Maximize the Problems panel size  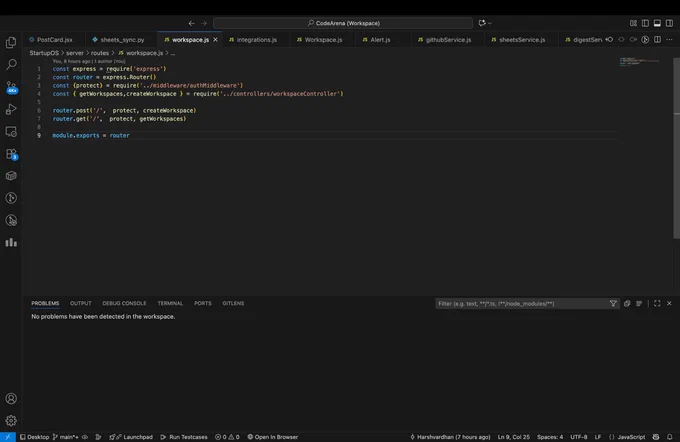[x=657, y=304]
